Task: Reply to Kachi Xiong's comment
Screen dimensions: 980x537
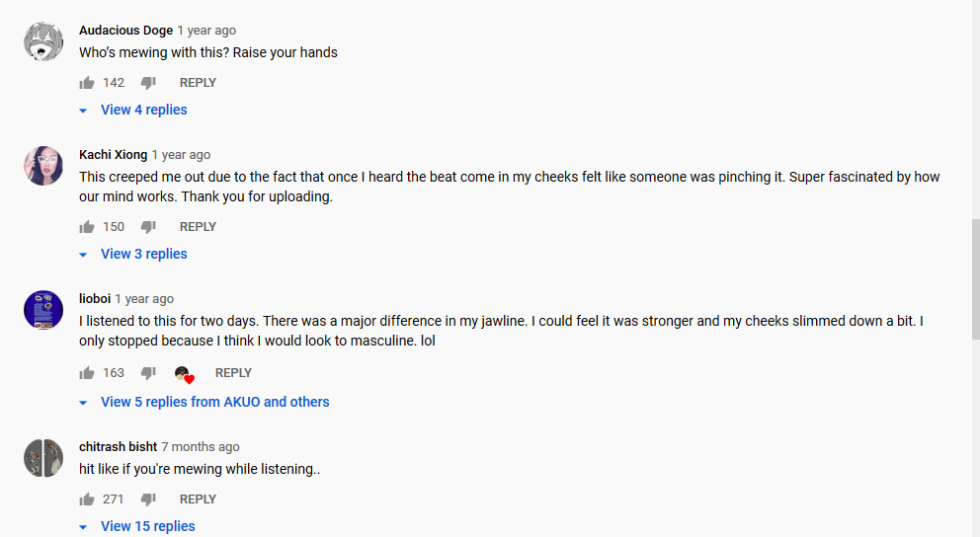Action: (x=198, y=227)
